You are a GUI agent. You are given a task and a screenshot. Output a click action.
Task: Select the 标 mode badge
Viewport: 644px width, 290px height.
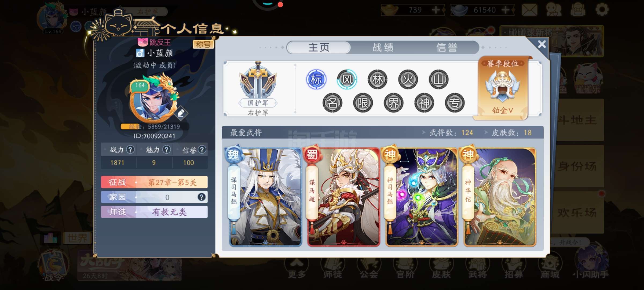click(316, 79)
